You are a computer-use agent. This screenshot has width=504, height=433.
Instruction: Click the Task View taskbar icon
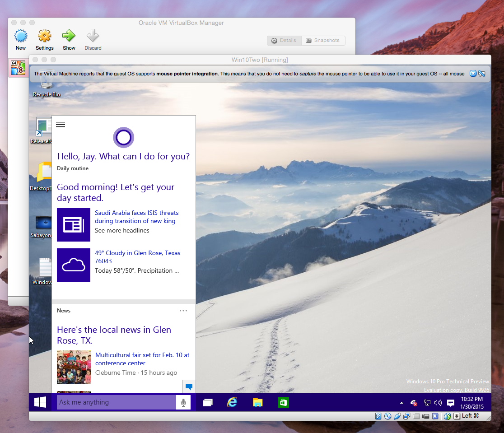click(207, 402)
